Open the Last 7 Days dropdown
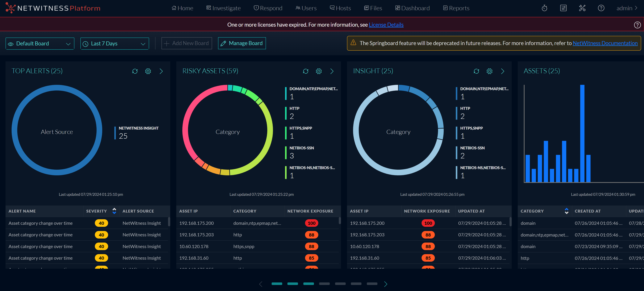644x291 pixels. pyautogui.click(x=114, y=43)
